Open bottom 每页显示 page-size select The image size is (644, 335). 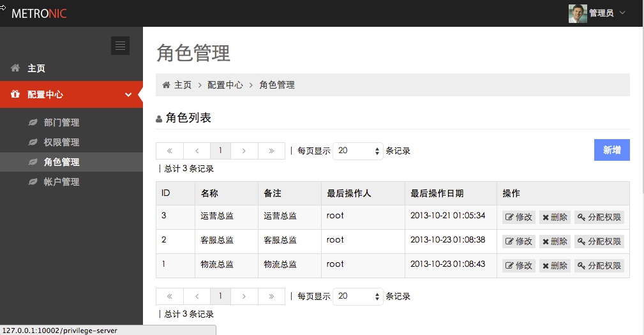[x=357, y=296]
